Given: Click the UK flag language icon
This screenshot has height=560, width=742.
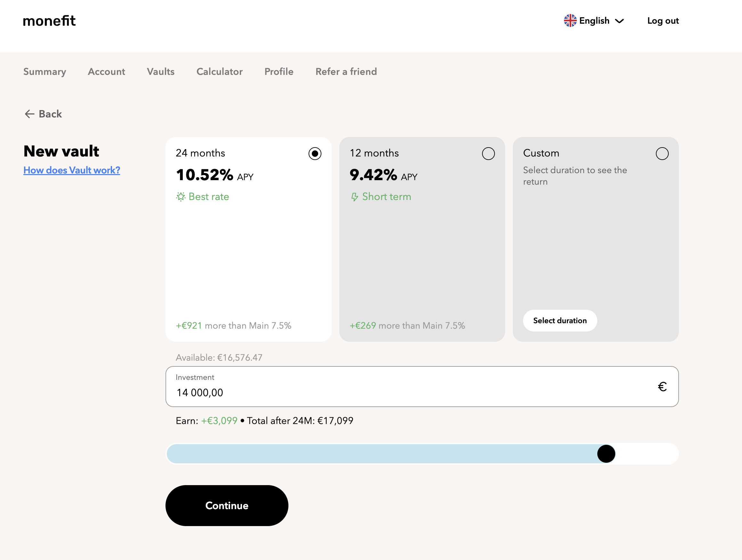Looking at the screenshot, I should coord(570,21).
